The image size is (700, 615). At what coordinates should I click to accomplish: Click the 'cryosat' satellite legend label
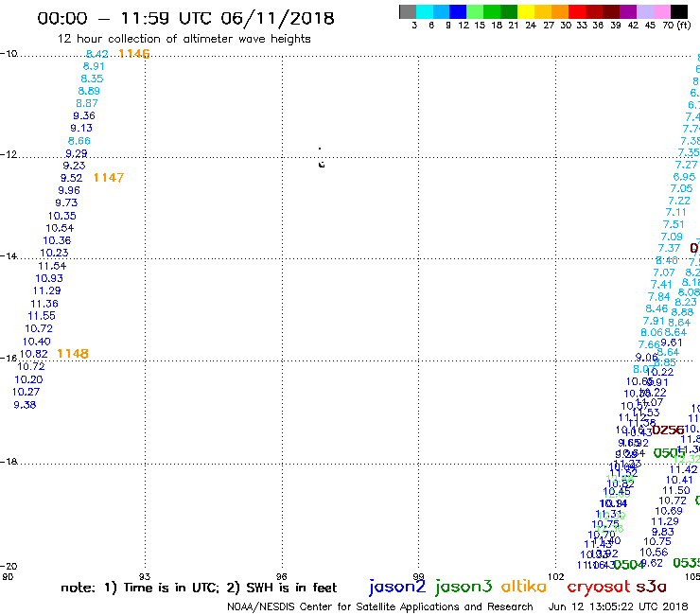point(599,587)
